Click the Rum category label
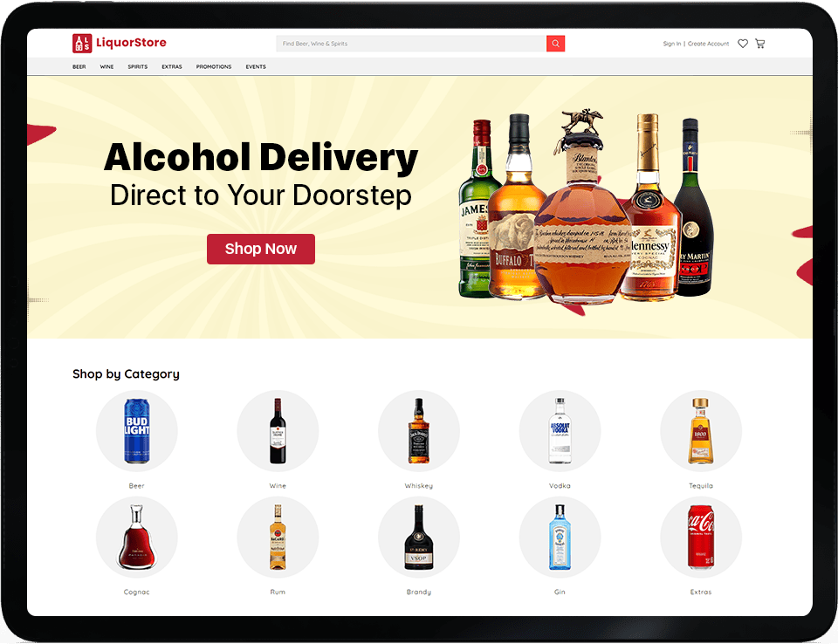838x644 pixels. coord(278,593)
